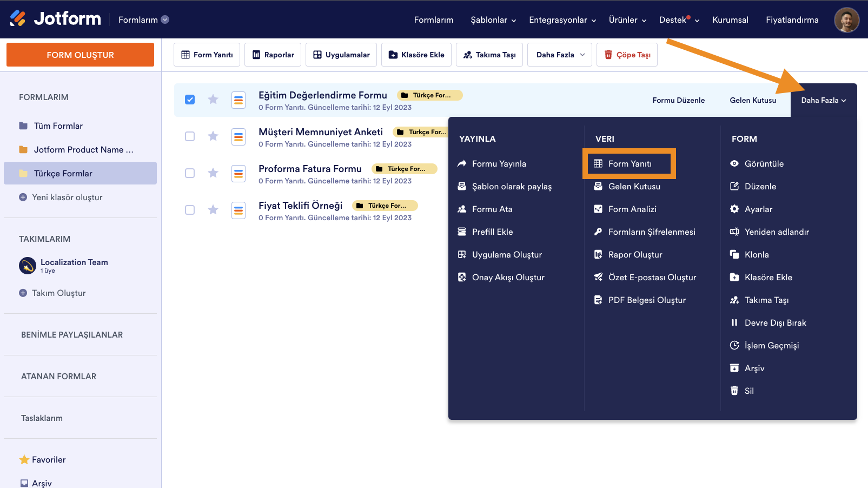
Task: Click Form Yanıtı toolbar button
Action: click(207, 55)
